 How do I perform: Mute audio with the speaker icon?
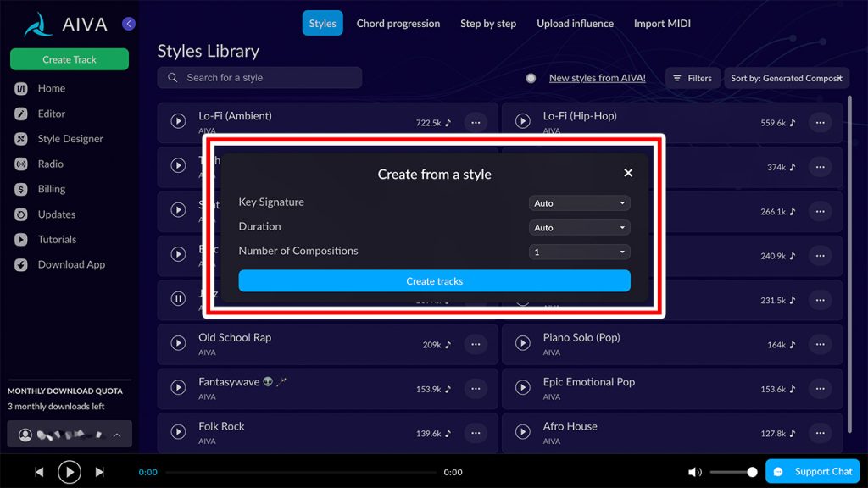click(695, 472)
